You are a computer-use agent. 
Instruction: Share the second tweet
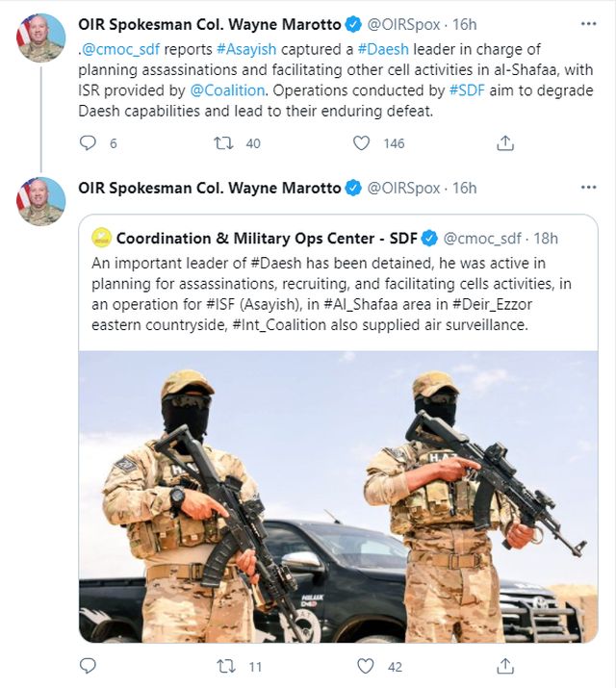click(504, 665)
